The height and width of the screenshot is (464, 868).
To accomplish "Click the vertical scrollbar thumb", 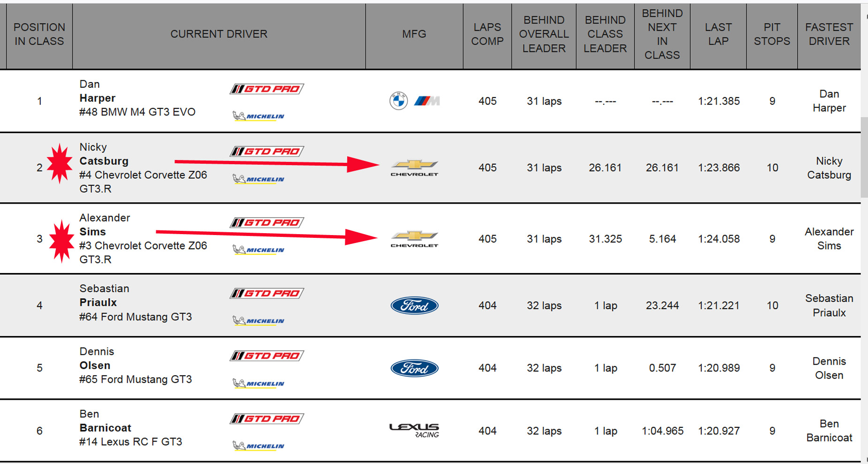I will (864, 157).
